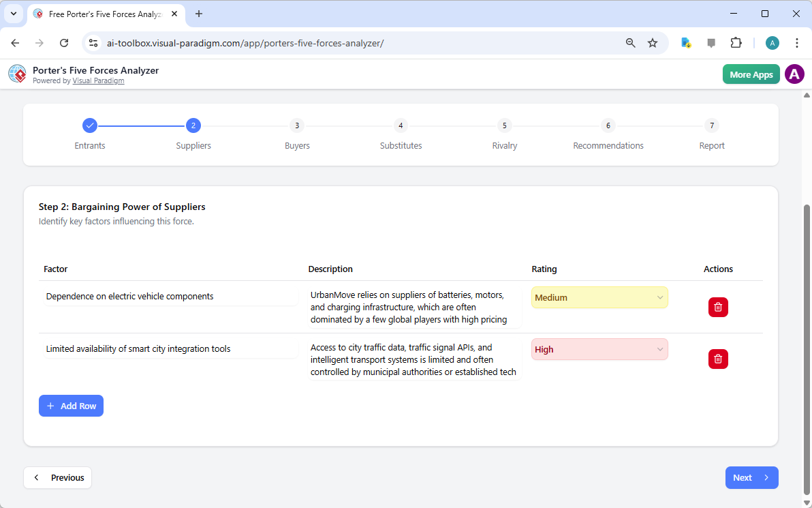The height and width of the screenshot is (508, 812).
Task: Open the Medium rating dropdown
Action: click(x=599, y=297)
